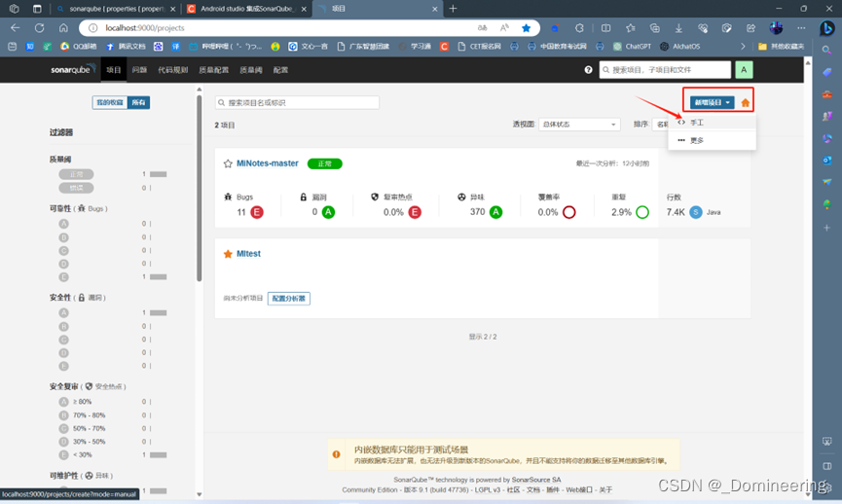Image resolution: width=842 pixels, height=504 pixels.
Task: Open the browser new tab plus button
Action: (453, 9)
